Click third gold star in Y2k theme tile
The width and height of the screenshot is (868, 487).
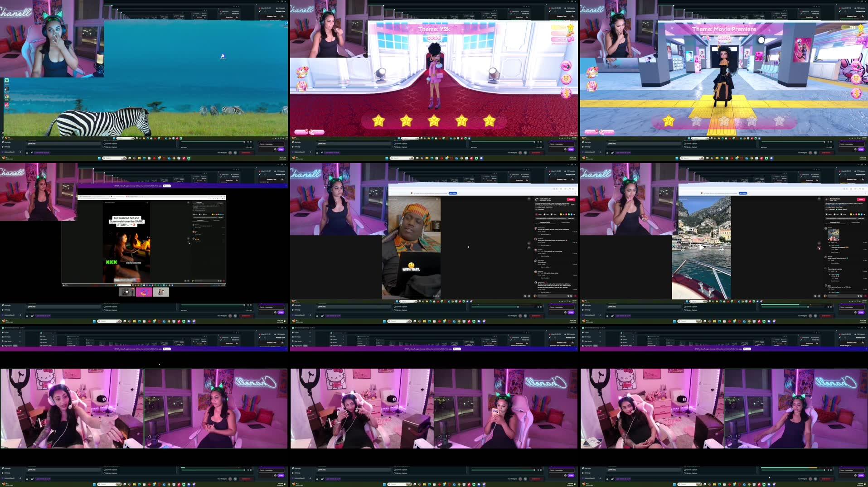coord(434,121)
